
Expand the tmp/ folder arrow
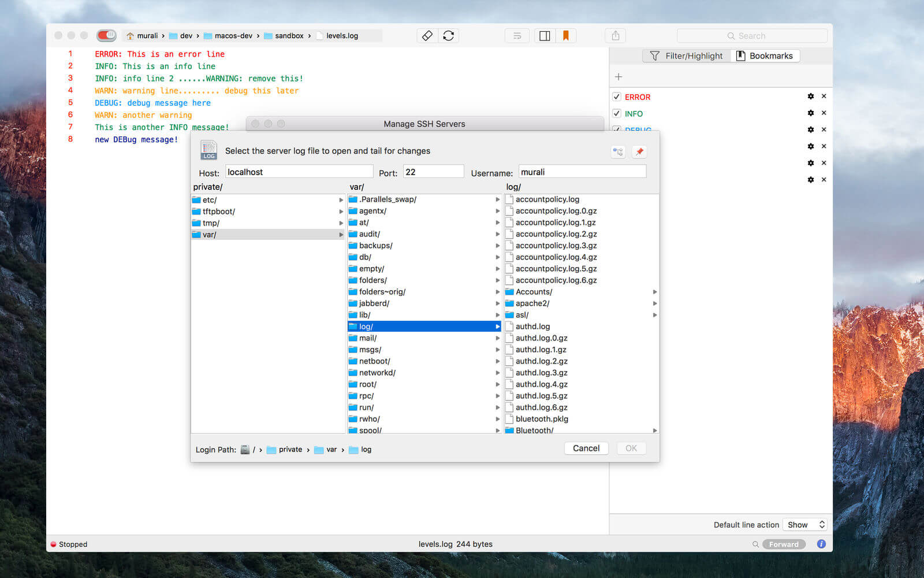click(341, 223)
